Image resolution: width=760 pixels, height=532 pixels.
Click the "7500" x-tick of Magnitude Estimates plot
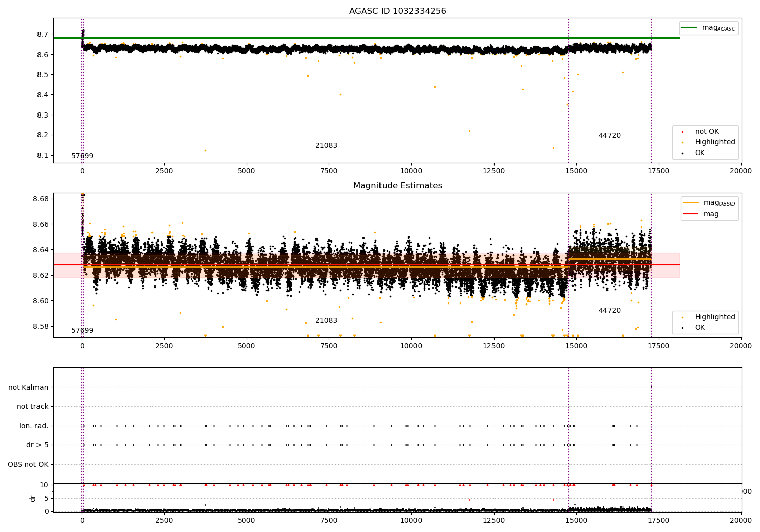point(329,346)
